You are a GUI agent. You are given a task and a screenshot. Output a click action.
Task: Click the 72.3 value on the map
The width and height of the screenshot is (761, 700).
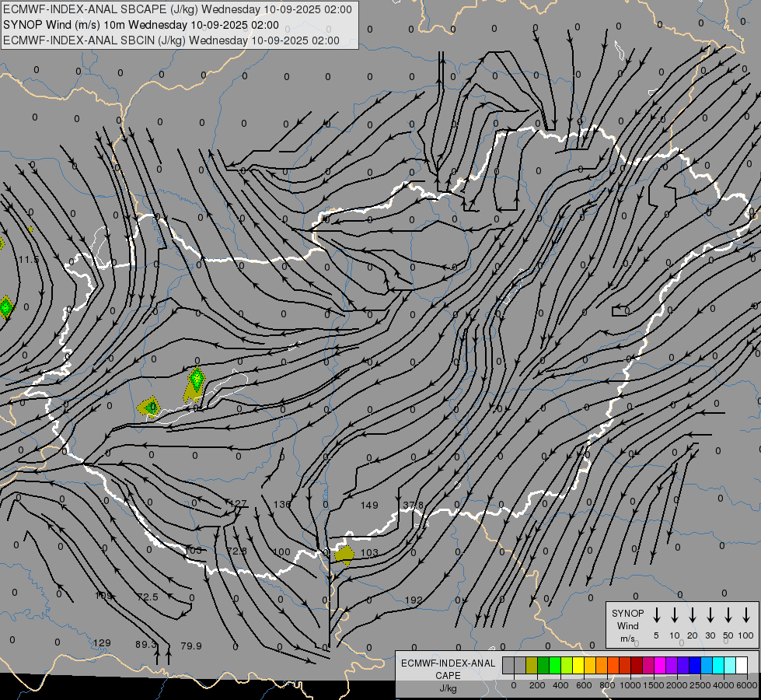pyautogui.click(x=237, y=551)
